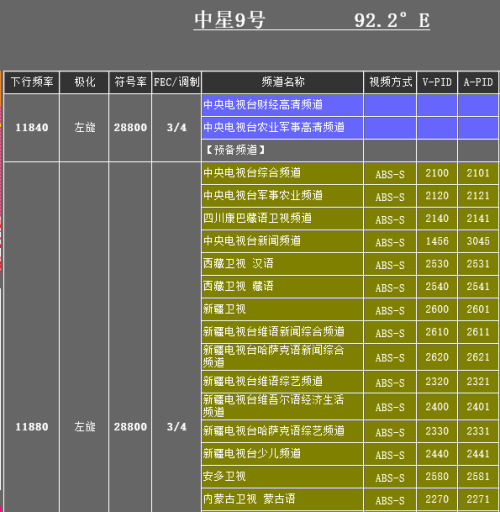Click 中央电视台军事农业频道 channel name
This screenshot has height=512, width=500.
(x=263, y=195)
